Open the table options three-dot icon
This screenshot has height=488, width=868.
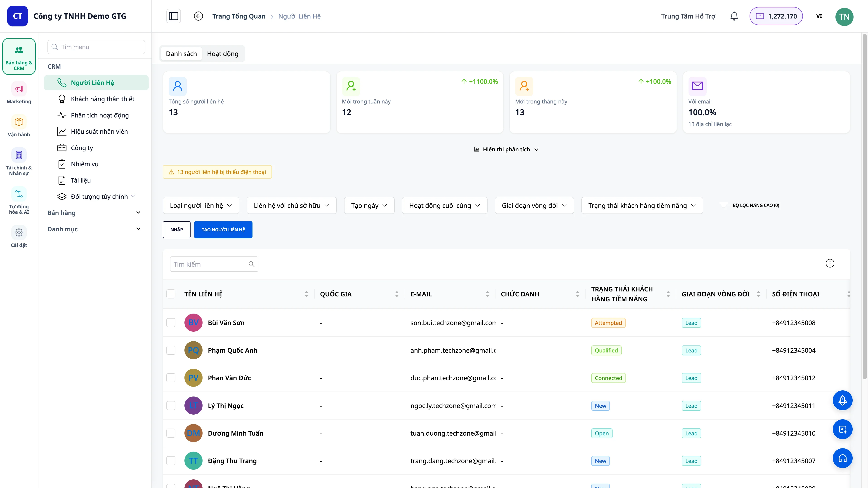click(830, 263)
